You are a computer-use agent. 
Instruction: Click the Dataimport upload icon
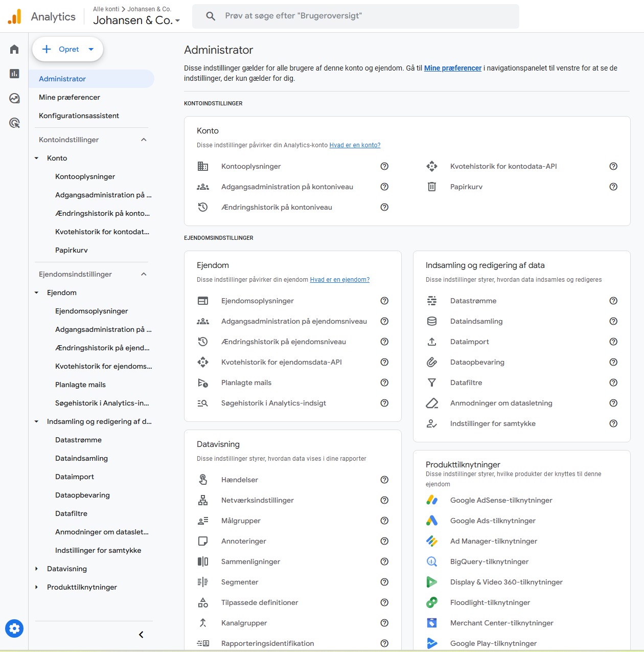pyautogui.click(x=432, y=342)
